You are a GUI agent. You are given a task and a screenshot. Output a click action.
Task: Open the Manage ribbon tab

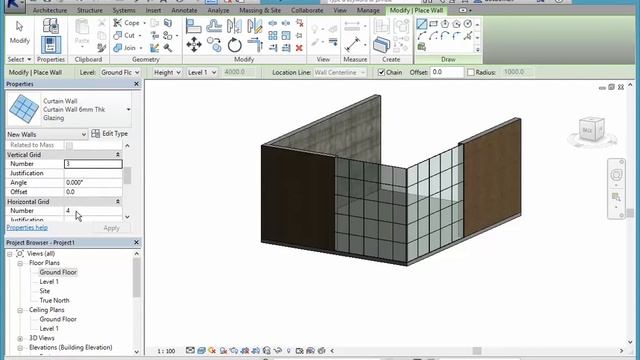368,10
